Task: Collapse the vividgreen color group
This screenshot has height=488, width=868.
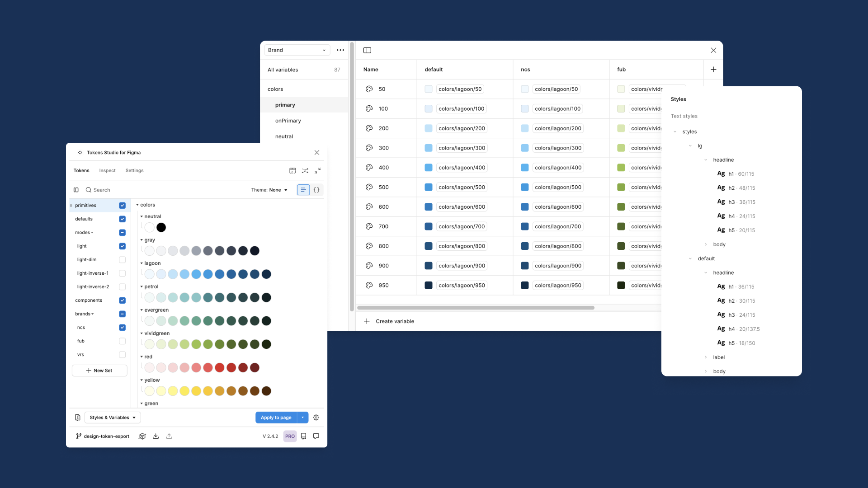Action: (142, 333)
